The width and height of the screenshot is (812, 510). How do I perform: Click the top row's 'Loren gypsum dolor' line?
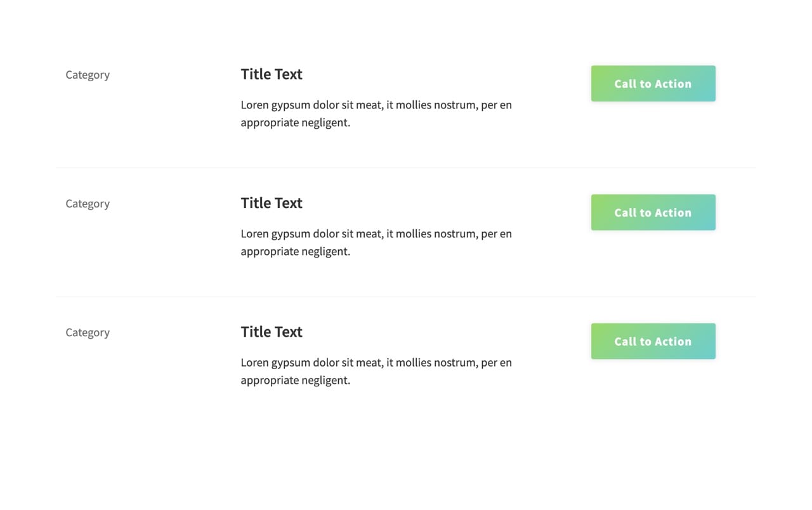[376, 105]
